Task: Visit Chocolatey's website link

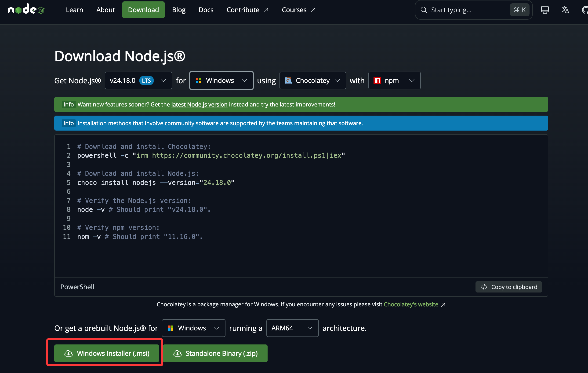Action: coord(411,304)
